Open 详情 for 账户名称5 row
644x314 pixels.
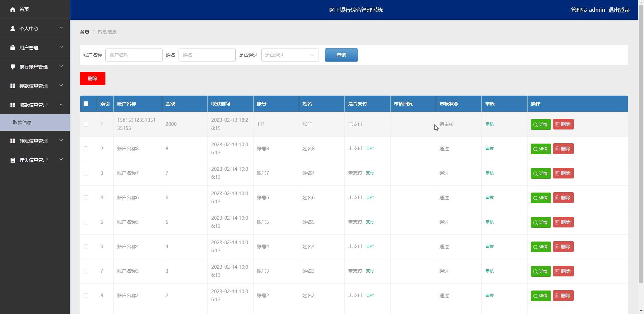pos(541,222)
